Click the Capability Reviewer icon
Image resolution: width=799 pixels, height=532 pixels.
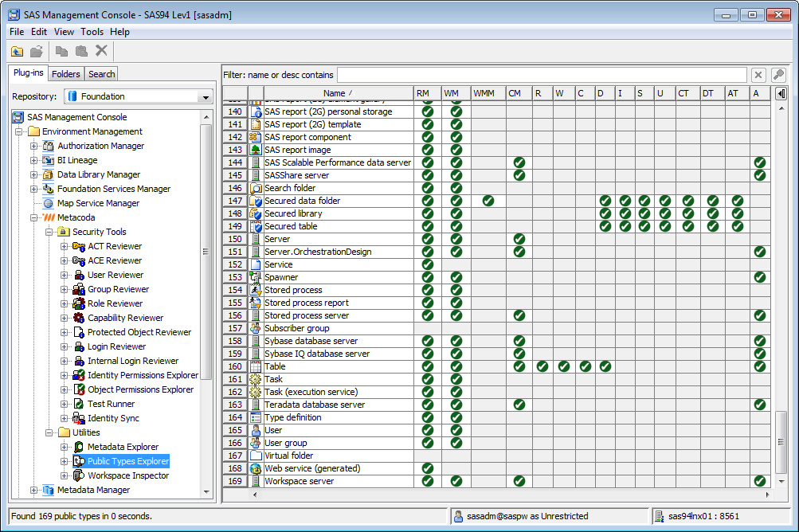pyautogui.click(x=79, y=318)
